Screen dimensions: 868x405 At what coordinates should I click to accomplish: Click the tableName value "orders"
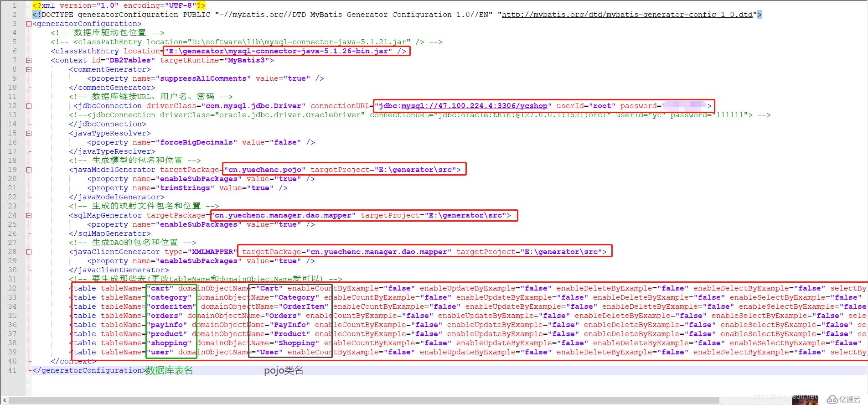[x=165, y=316]
